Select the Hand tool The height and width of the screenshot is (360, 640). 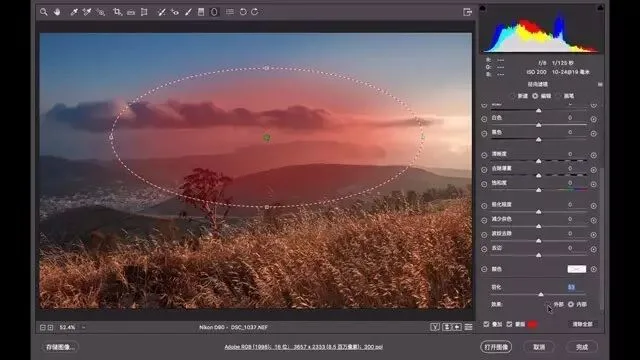[x=57, y=12]
